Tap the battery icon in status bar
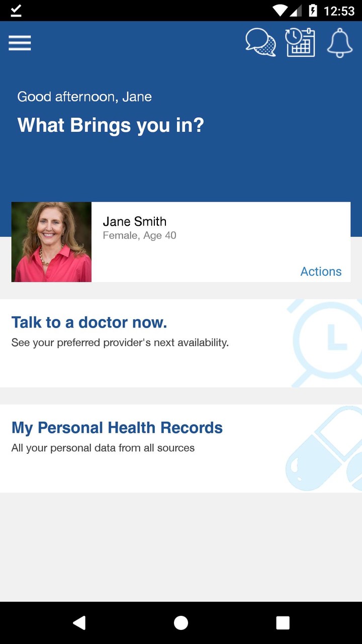This screenshot has height=644, width=362. [313, 11]
